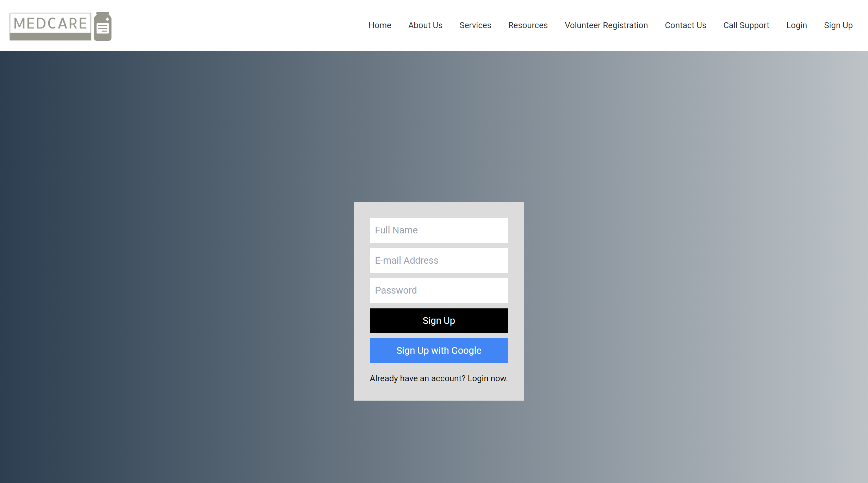The image size is (868, 483).
Task: Navigate to Contact Us
Action: (x=685, y=25)
